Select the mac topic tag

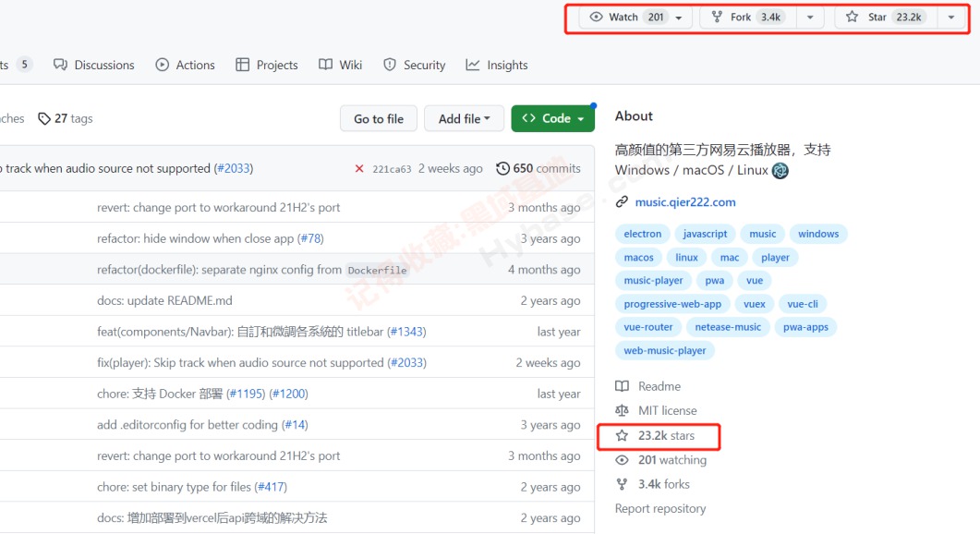(x=730, y=258)
